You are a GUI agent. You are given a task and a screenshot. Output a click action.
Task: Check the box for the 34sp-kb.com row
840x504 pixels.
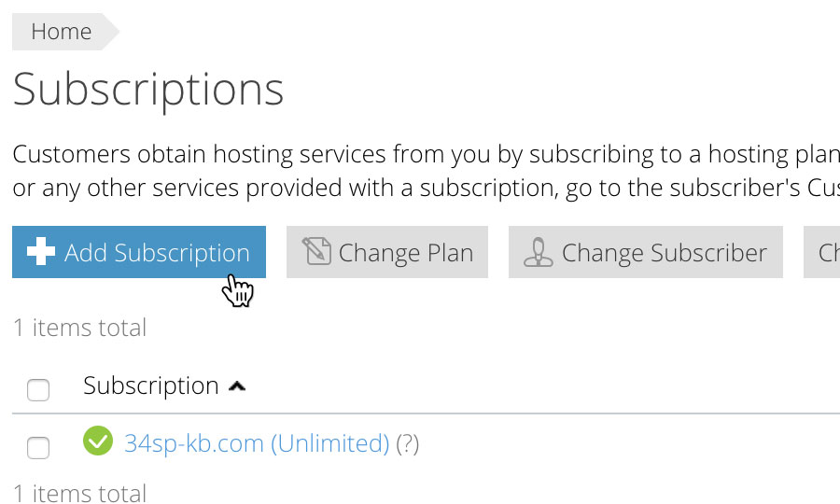tap(38, 447)
